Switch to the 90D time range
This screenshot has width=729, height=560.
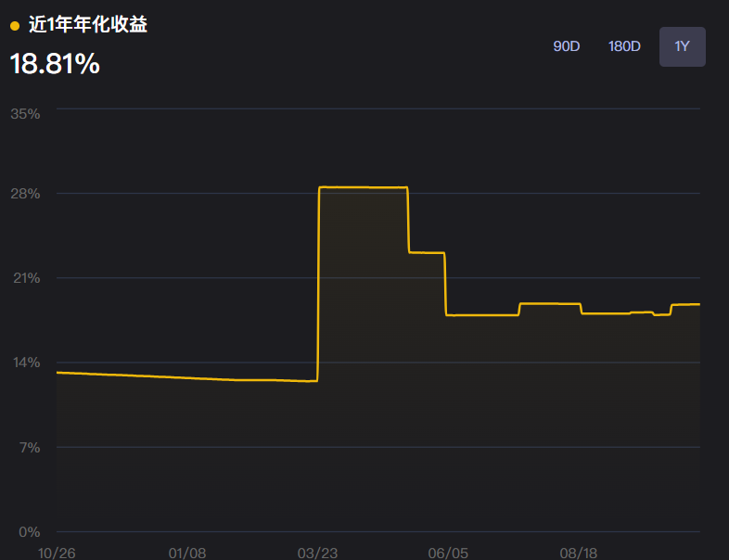pyautogui.click(x=566, y=46)
